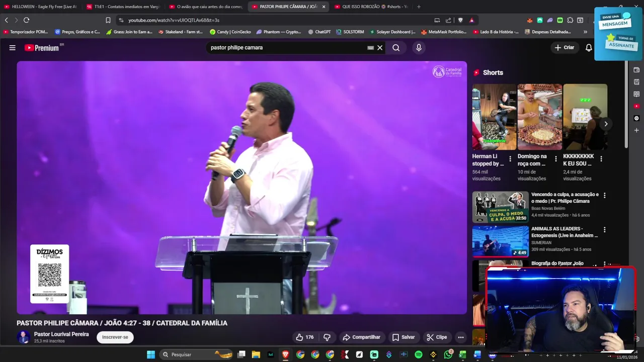The width and height of the screenshot is (644, 362).
Task: Open Phantom ghost extension icon
Action: 550,20
